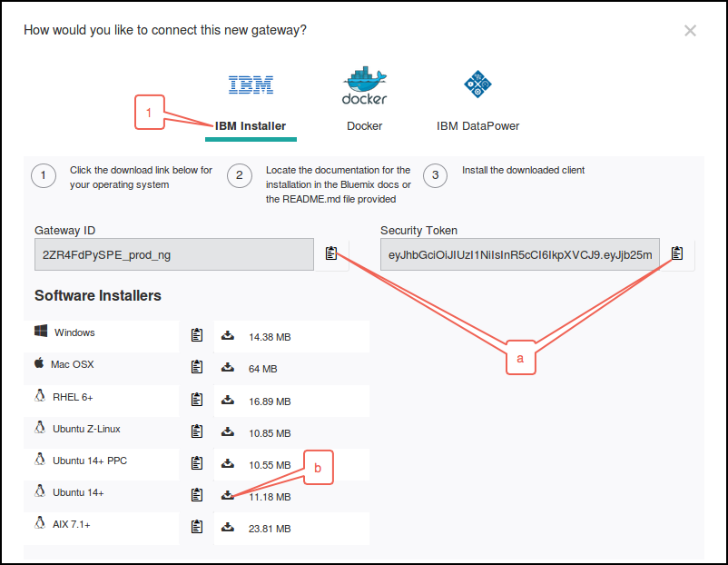Click the 10.55 MB size text
This screenshot has width=728, height=565.
270,465
